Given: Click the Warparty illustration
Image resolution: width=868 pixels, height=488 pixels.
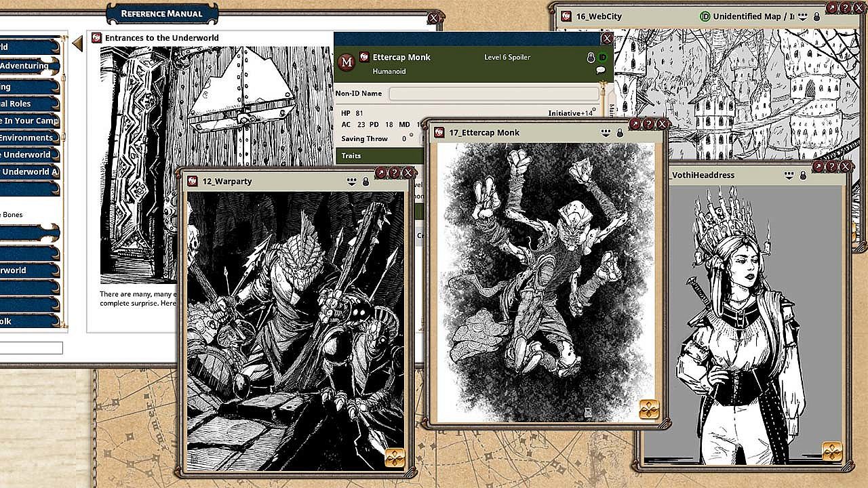Looking at the screenshot, I should tap(296, 331).
